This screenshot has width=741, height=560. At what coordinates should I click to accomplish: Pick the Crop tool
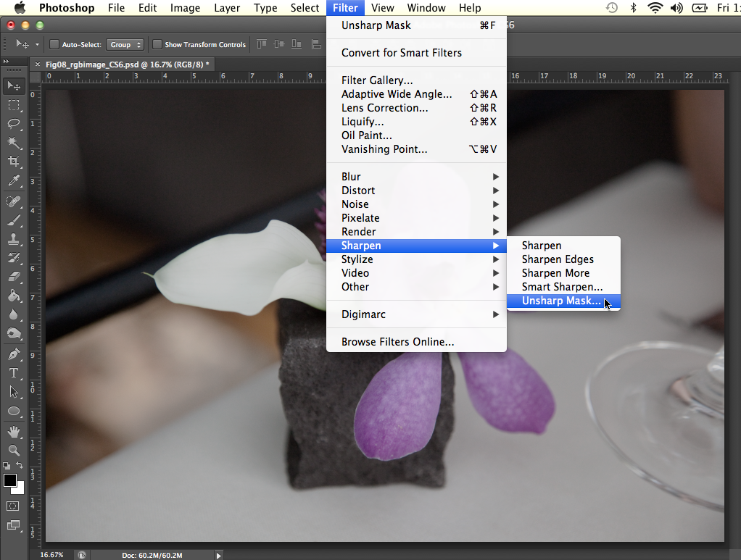(13, 161)
